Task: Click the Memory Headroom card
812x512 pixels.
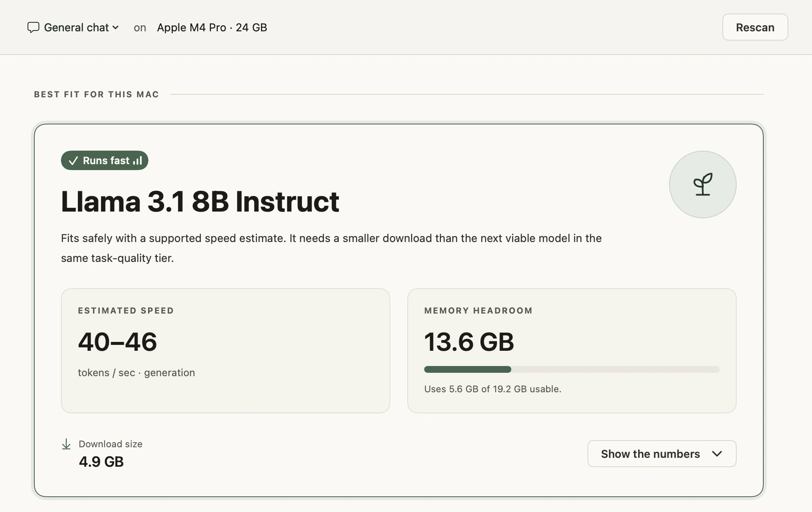Action: [572, 351]
